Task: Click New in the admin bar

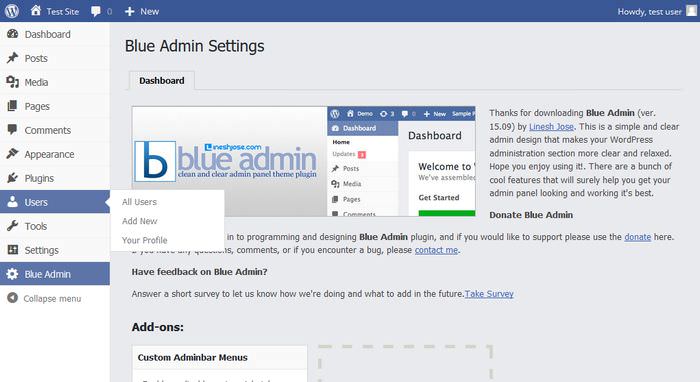Action: click(150, 12)
